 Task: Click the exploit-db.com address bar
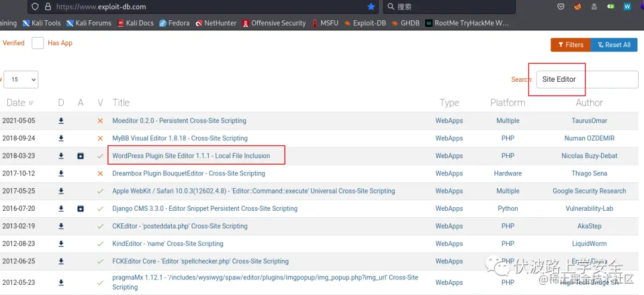click(x=202, y=7)
